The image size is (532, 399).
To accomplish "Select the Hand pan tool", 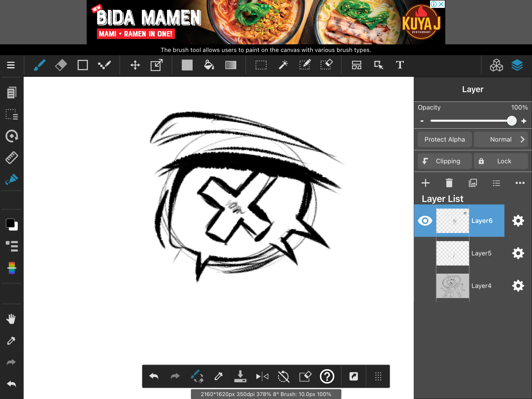I will tap(11, 319).
